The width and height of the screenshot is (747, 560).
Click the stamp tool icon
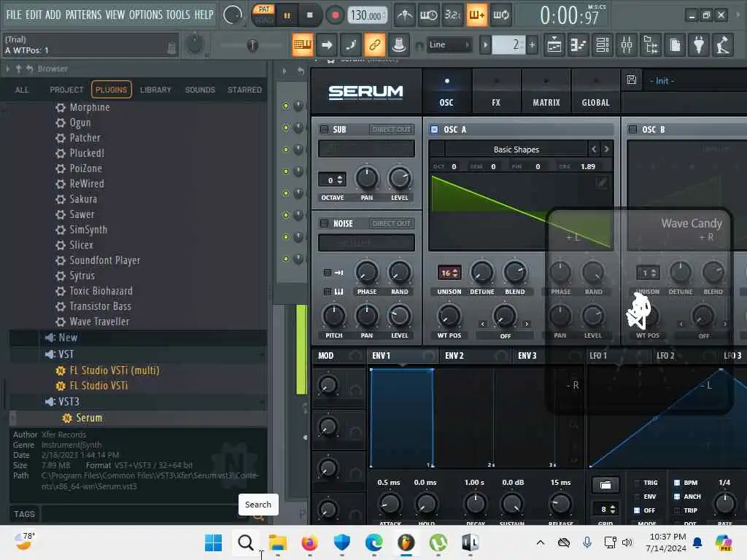(399, 44)
